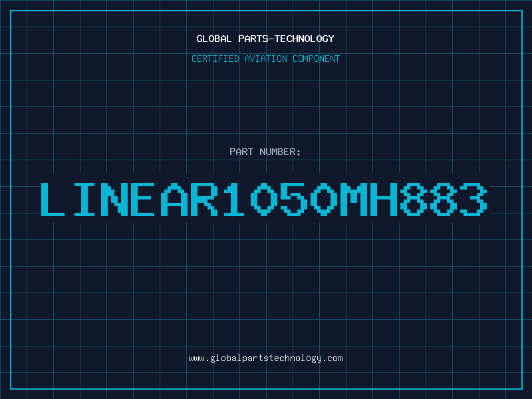532x399 pixels.
Task: Click the PART NUMBER: label
Action: click(265, 152)
